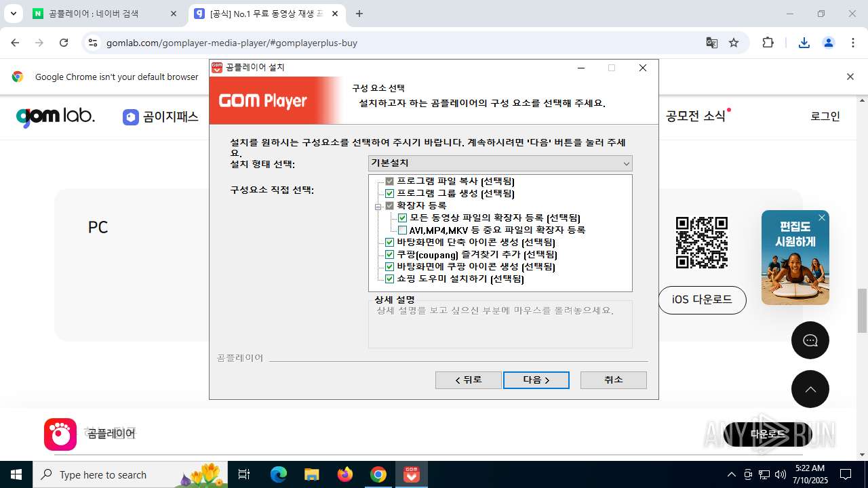Click the taskbar search box
868x488 pixels.
pyautogui.click(x=132, y=474)
